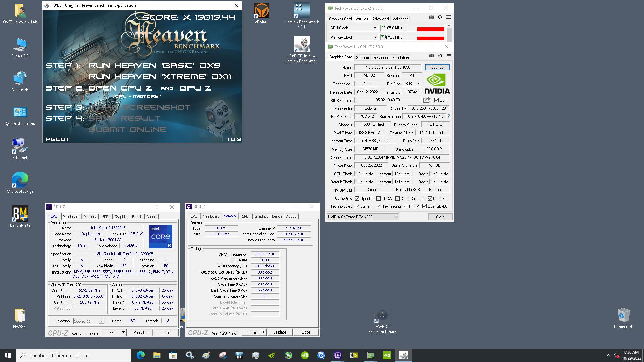Select the Netzwerk desktop icon
Image resolution: width=644 pixels, height=362 pixels.
click(20, 81)
